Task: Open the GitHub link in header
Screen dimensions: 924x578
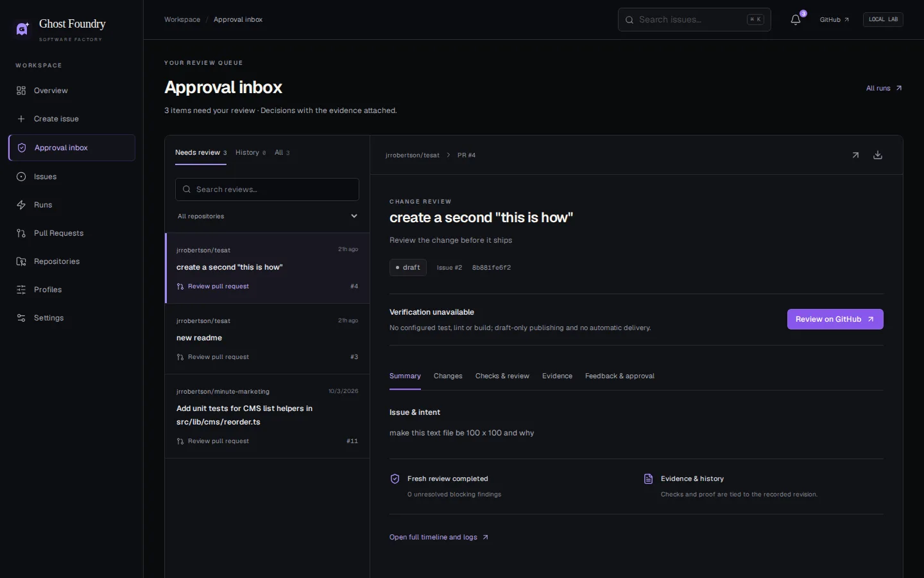Action: (834, 20)
